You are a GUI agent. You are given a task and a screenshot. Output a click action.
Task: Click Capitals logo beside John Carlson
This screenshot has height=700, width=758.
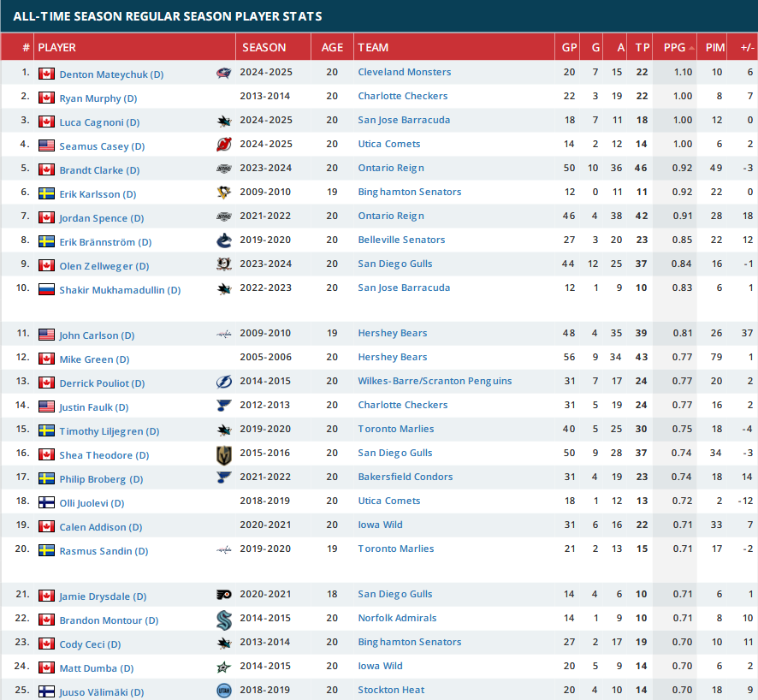click(x=224, y=334)
